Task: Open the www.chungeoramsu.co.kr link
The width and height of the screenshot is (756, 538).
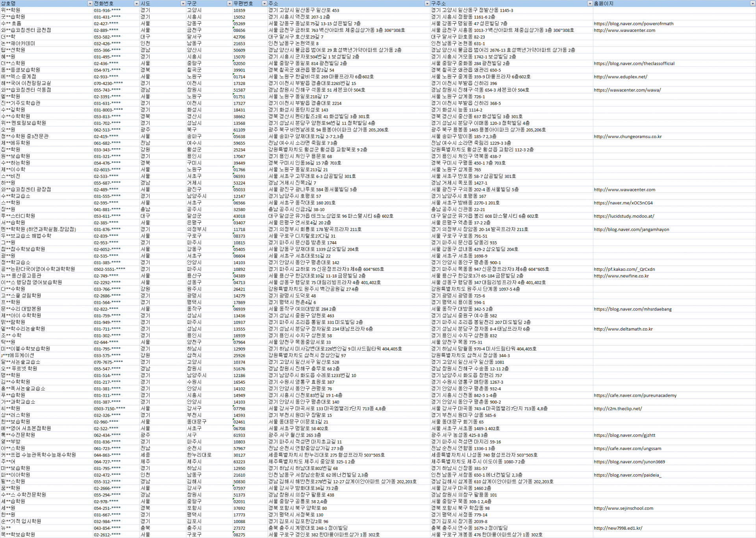Action: coord(627,137)
